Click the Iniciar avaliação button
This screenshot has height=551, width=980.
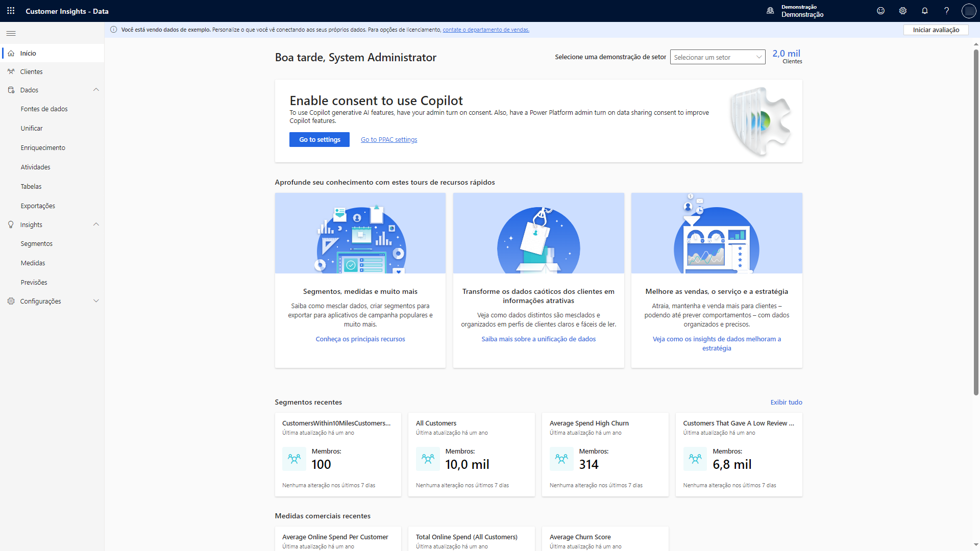[936, 29]
